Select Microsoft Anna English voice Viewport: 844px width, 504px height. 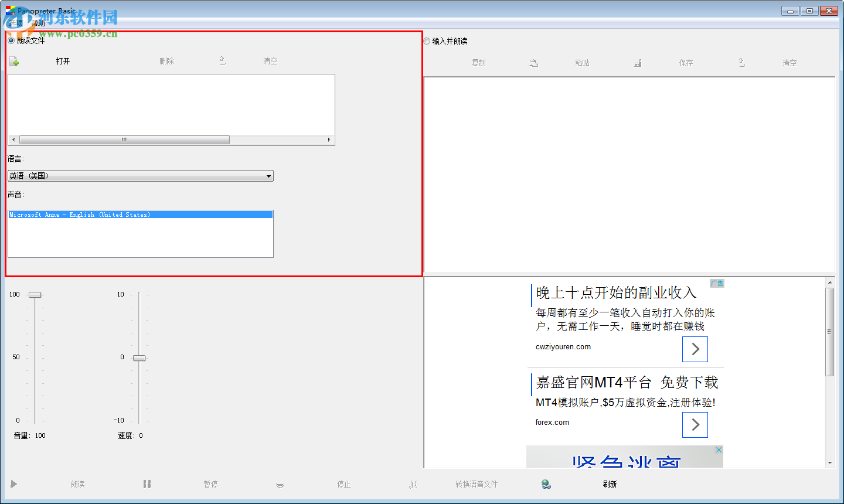tap(140, 214)
